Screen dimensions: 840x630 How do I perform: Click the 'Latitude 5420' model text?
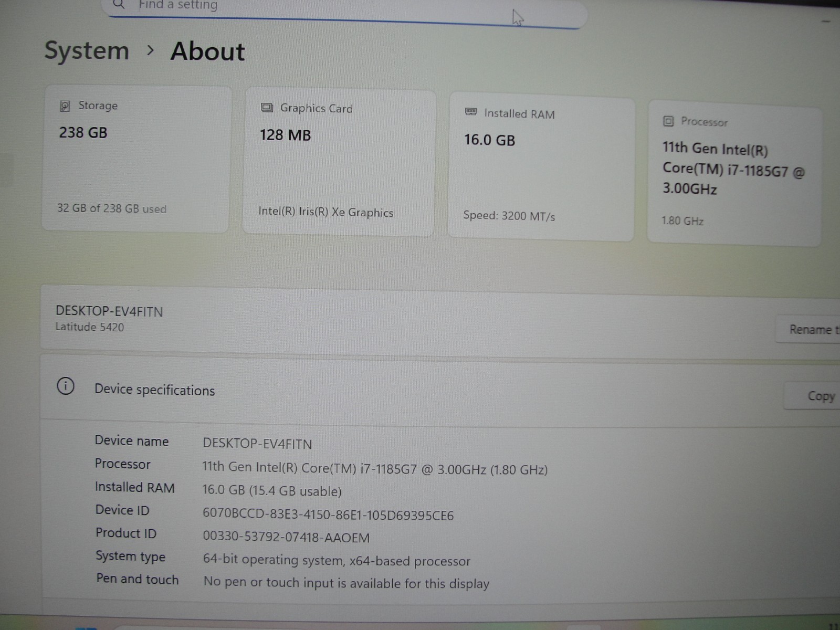90,327
